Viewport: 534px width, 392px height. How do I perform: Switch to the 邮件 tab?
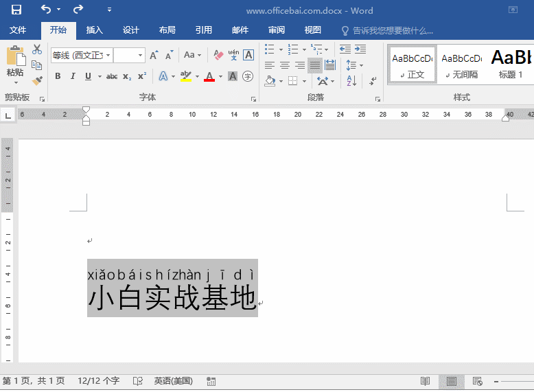tap(240, 30)
